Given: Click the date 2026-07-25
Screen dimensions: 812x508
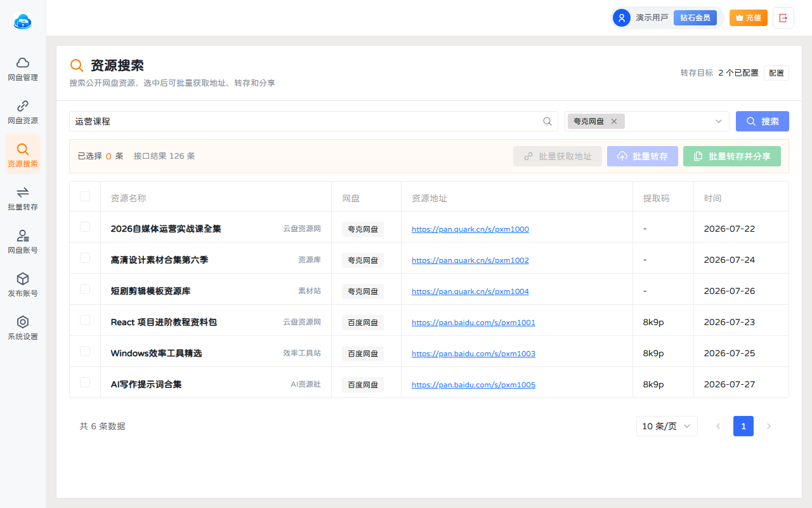Looking at the screenshot, I should (730, 353).
